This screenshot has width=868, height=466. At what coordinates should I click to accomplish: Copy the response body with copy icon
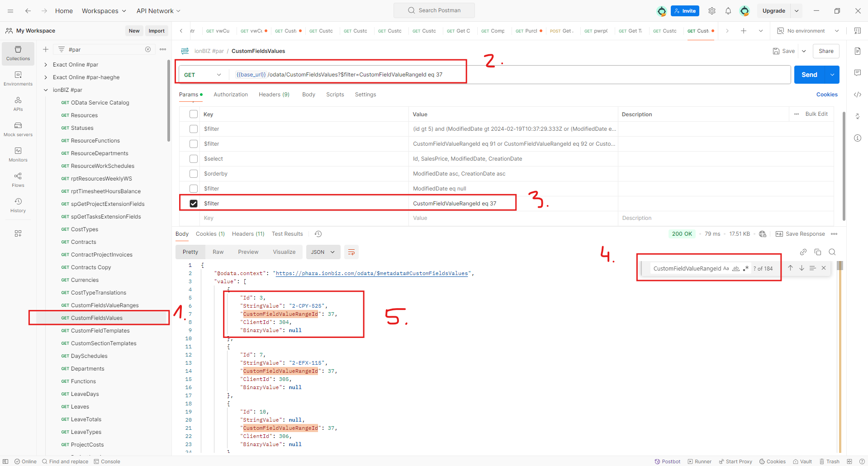click(818, 252)
